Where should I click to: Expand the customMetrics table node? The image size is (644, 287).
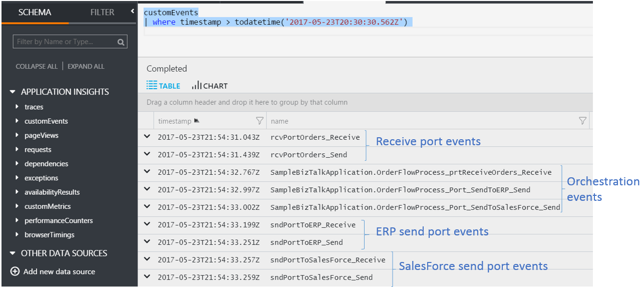point(18,206)
